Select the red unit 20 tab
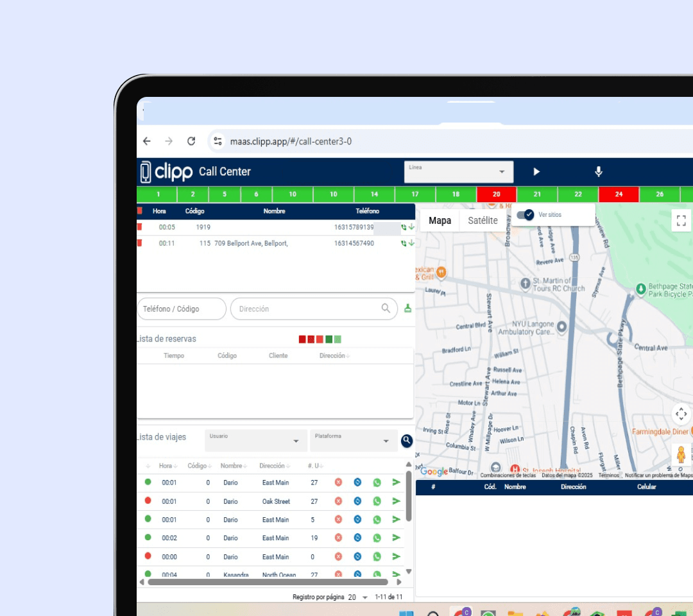The image size is (693, 616). click(x=496, y=194)
